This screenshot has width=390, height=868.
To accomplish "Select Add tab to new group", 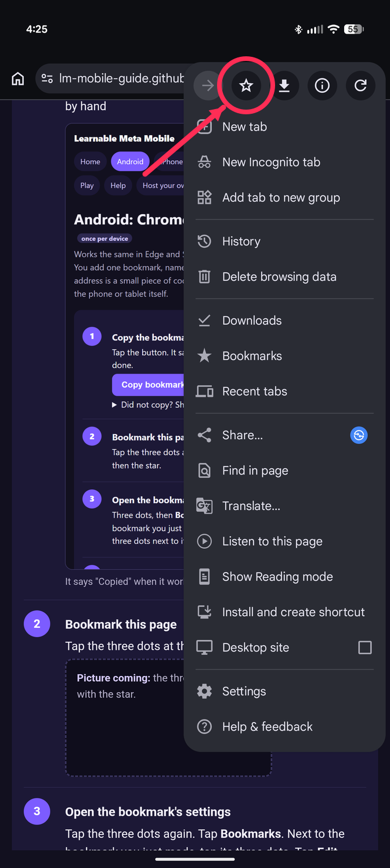I will click(x=284, y=197).
